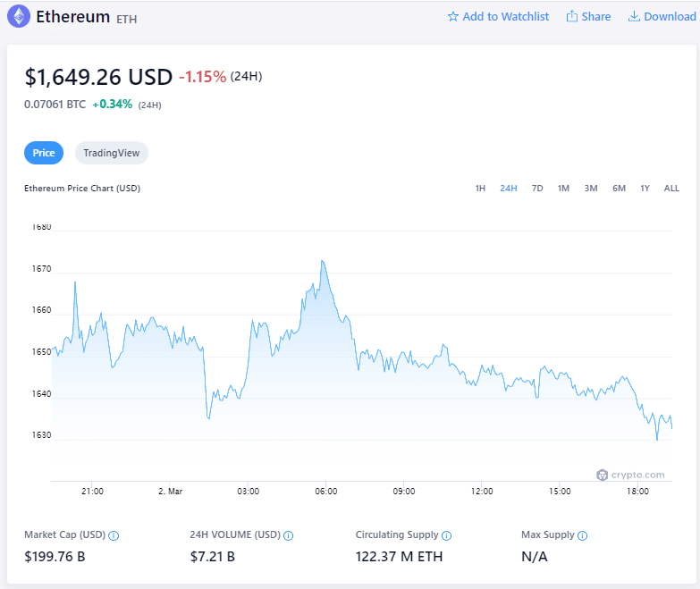Click the $1,649.26 USD price

(x=98, y=77)
